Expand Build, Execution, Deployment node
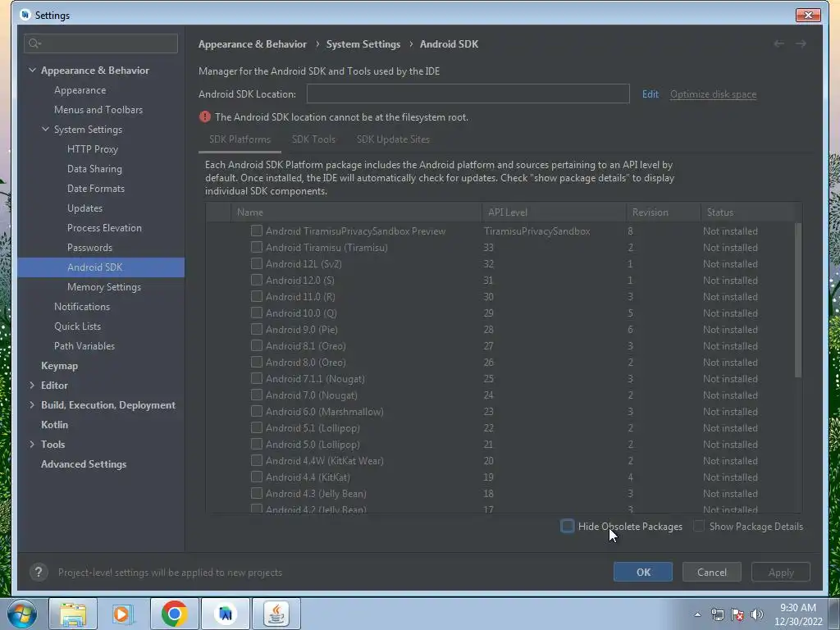The image size is (840, 630). (x=32, y=405)
